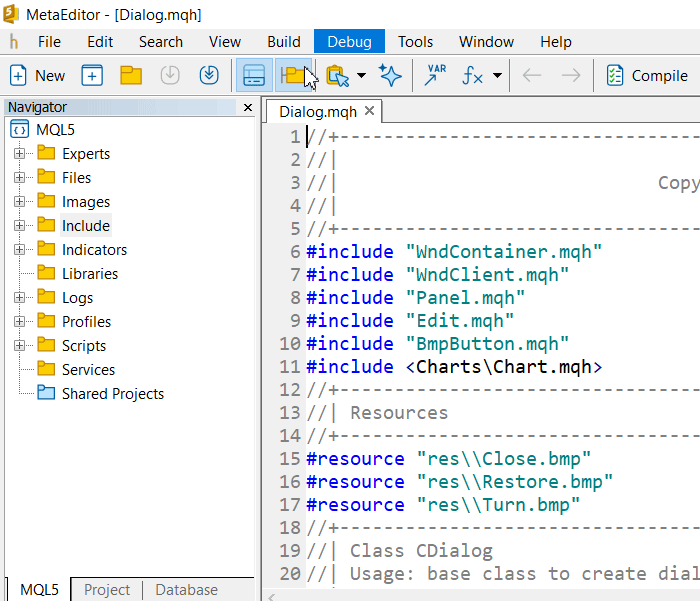The image size is (700, 601).
Task: Expand the Profiles folder
Action: [19, 321]
